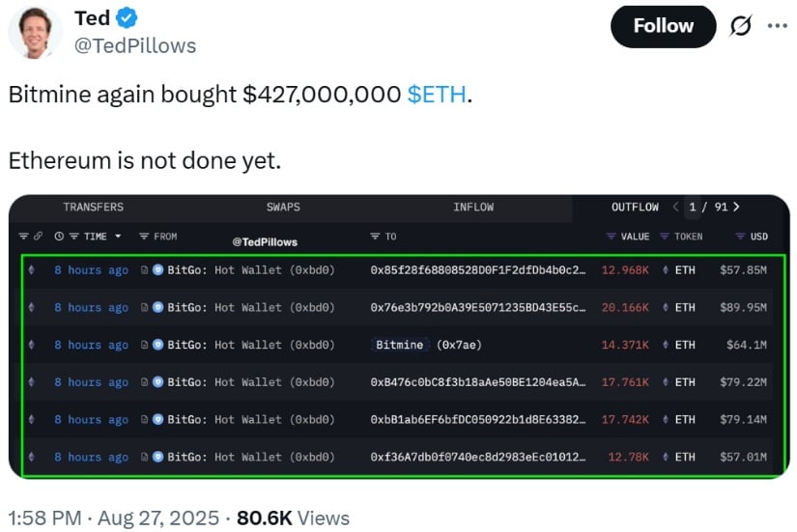Open the @TedPillows handle link

[x=135, y=45]
